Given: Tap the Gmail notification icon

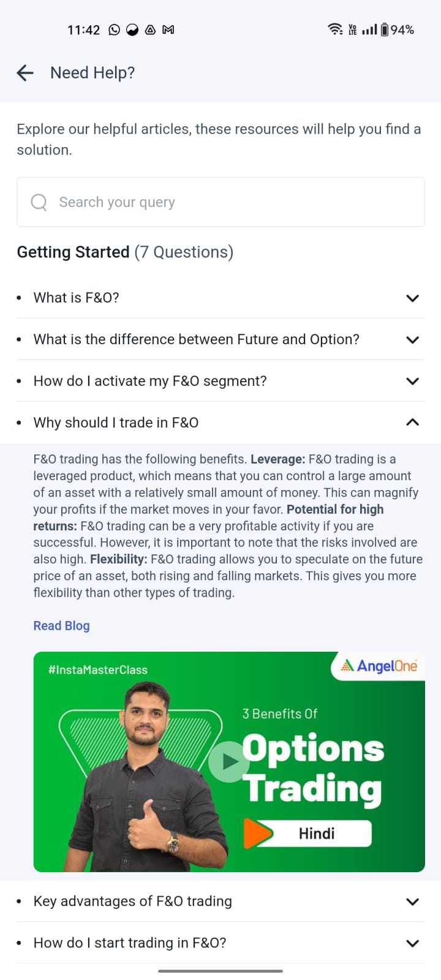Looking at the screenshot, I should coord(168,29).
